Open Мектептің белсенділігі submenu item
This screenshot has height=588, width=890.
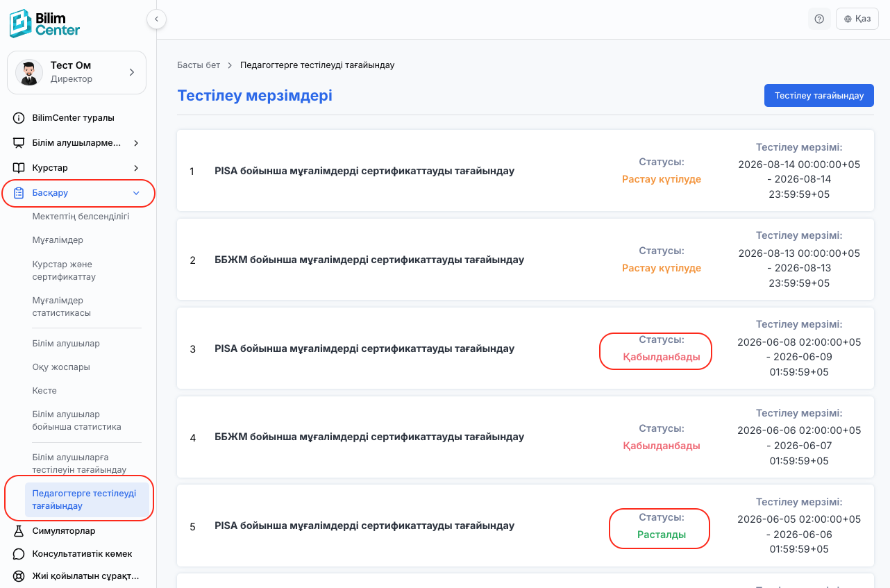[81, 217]
